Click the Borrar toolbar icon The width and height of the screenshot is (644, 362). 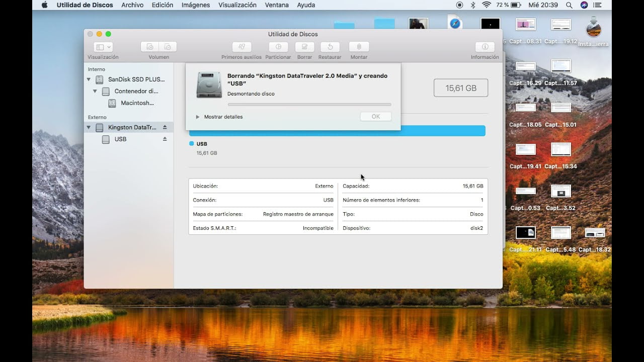(304, 47)
